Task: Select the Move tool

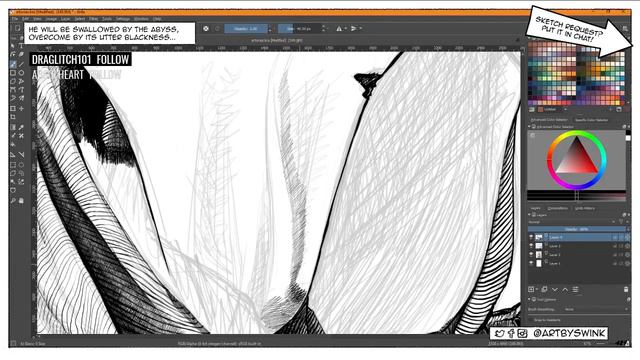Action: coord(21,109)
